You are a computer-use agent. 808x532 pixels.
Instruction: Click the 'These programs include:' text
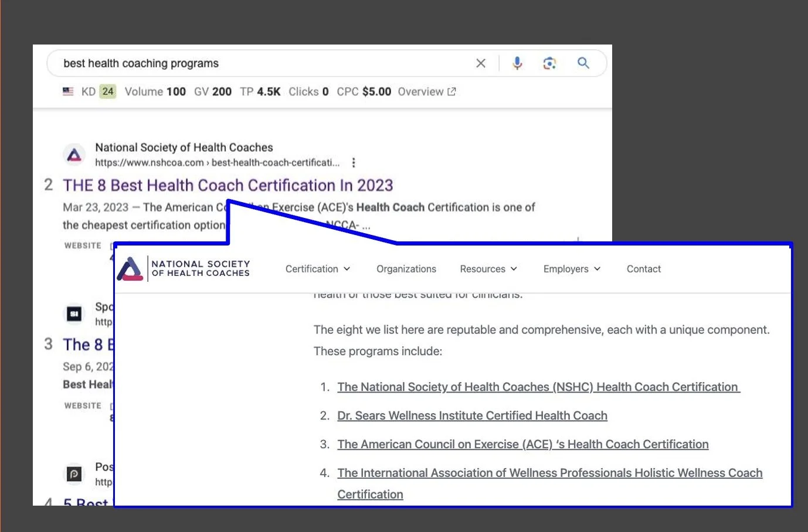tap(378, 351)
